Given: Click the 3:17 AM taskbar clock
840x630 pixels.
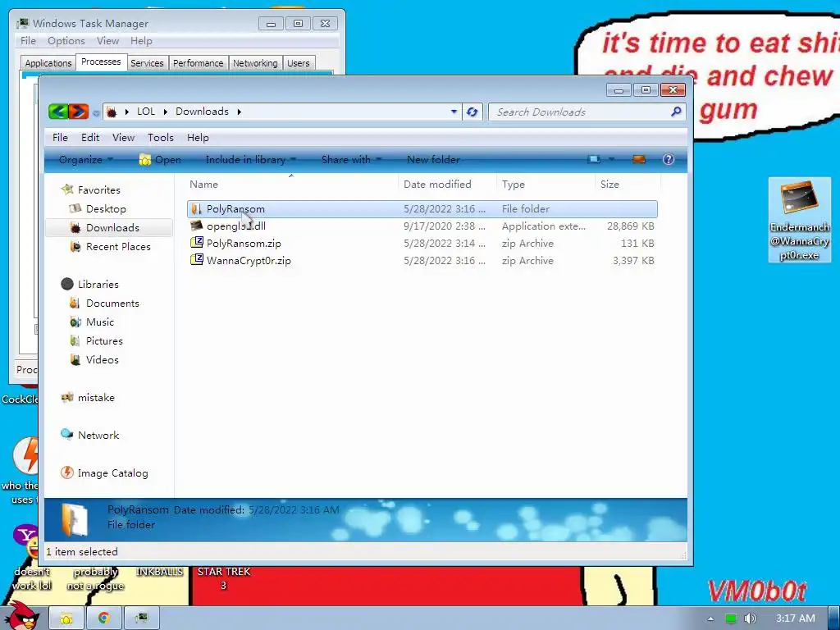Looking at the screenshot, I should point(796,619).
